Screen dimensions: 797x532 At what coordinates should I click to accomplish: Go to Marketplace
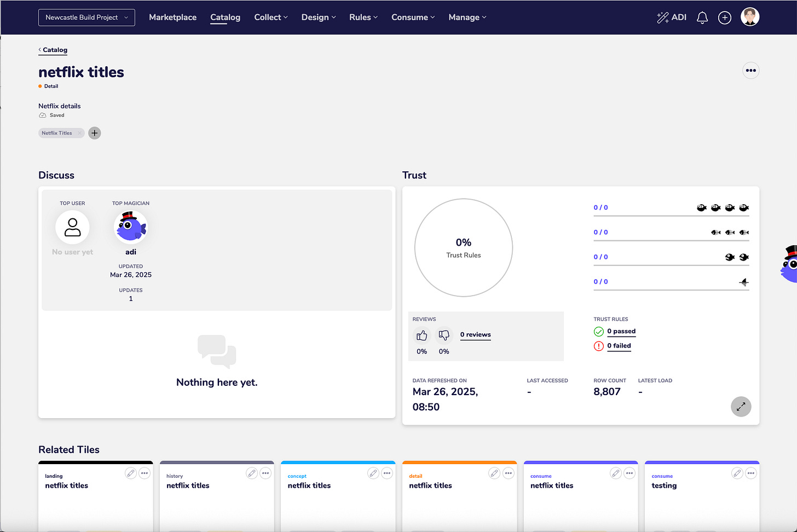(x=172, y=18)
